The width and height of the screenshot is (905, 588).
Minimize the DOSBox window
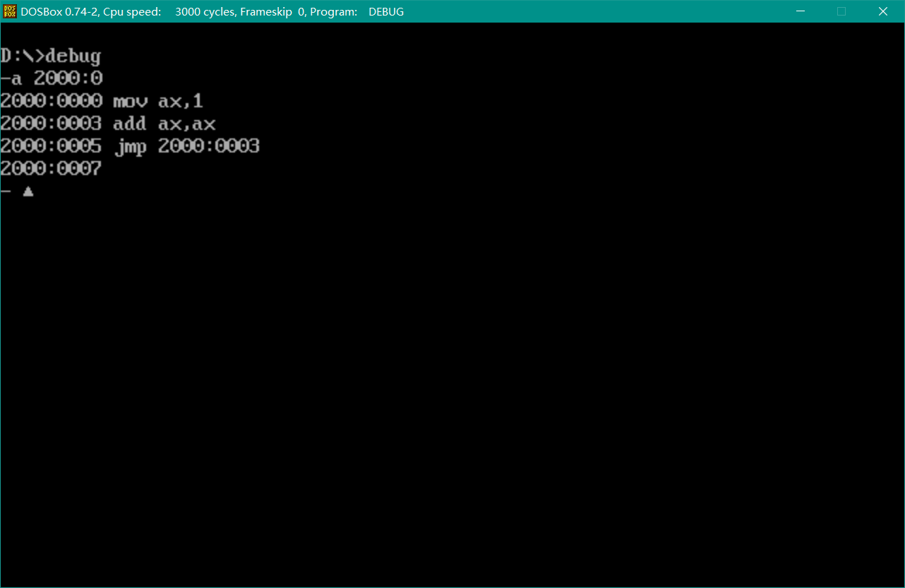click(x=800, y=11)
